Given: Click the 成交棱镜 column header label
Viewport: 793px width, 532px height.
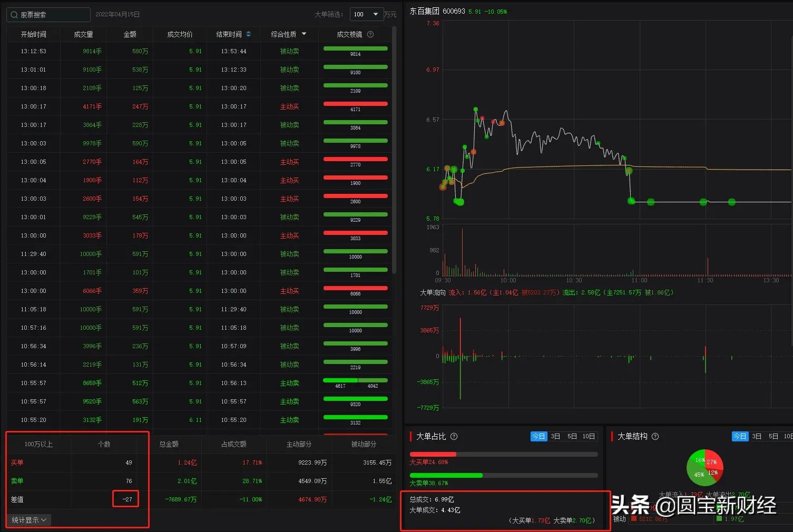Looking at the screenshot, I should click(349, 34).
